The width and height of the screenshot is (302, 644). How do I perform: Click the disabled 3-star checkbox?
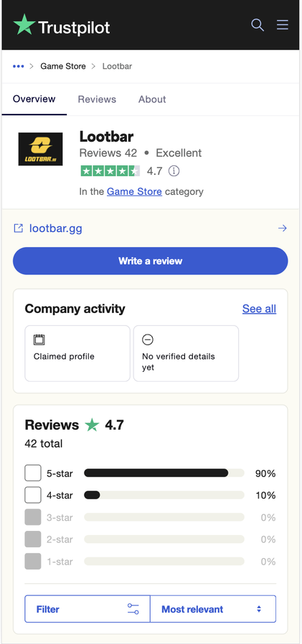(33, 517)
